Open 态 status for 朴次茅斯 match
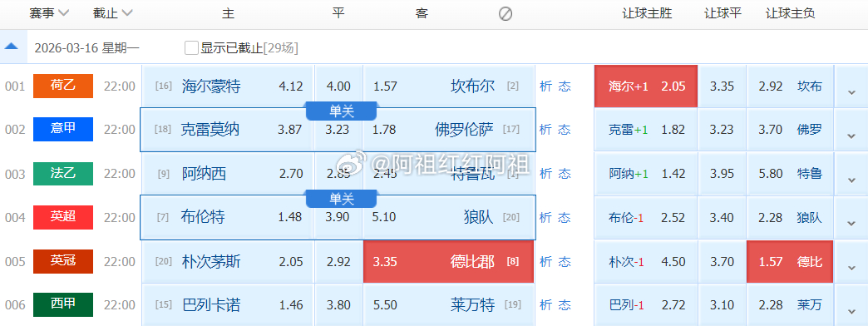This screenshot has height=326, width=868. point(564,261)
